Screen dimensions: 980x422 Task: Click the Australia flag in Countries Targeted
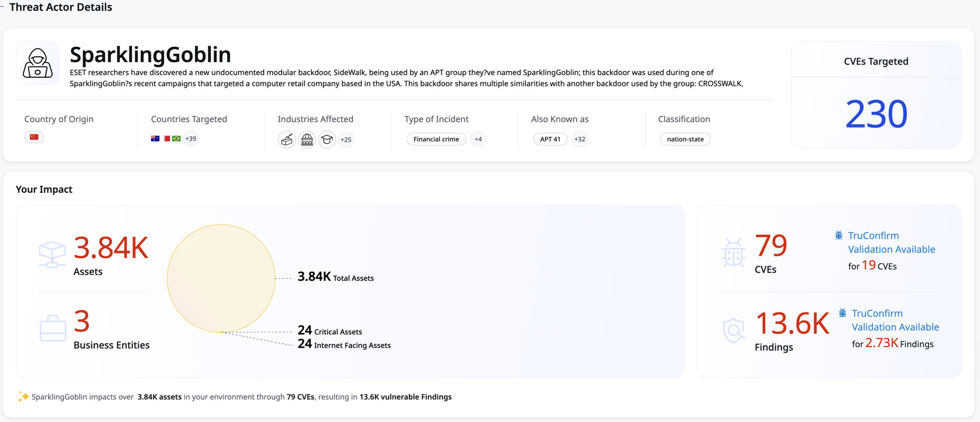[155, 139]
